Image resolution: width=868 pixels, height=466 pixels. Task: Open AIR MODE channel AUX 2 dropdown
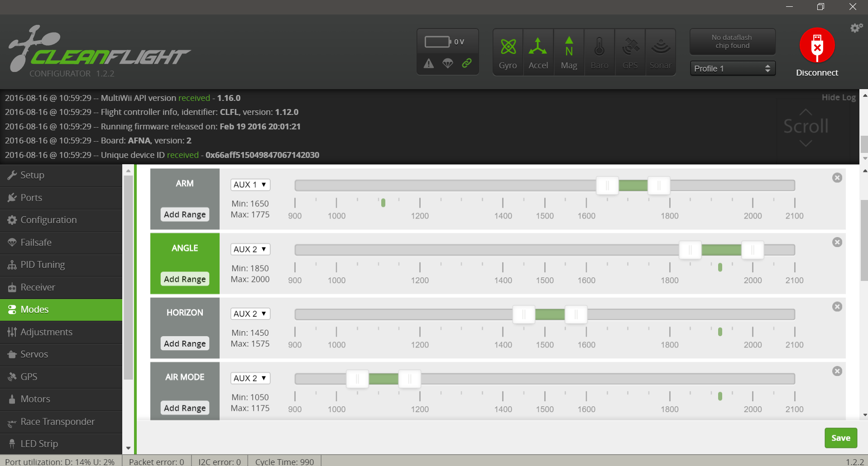[x=250, y=378]
